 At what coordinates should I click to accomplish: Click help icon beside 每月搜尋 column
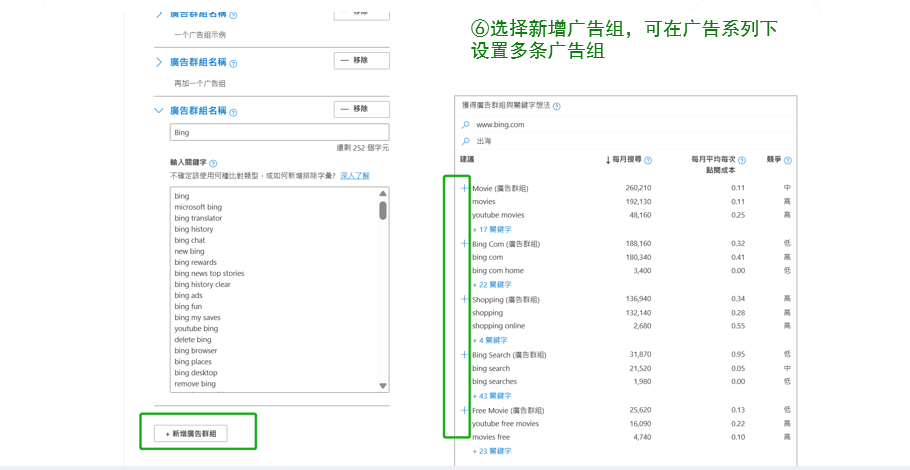pyautogui.click(x=648, y=160)
